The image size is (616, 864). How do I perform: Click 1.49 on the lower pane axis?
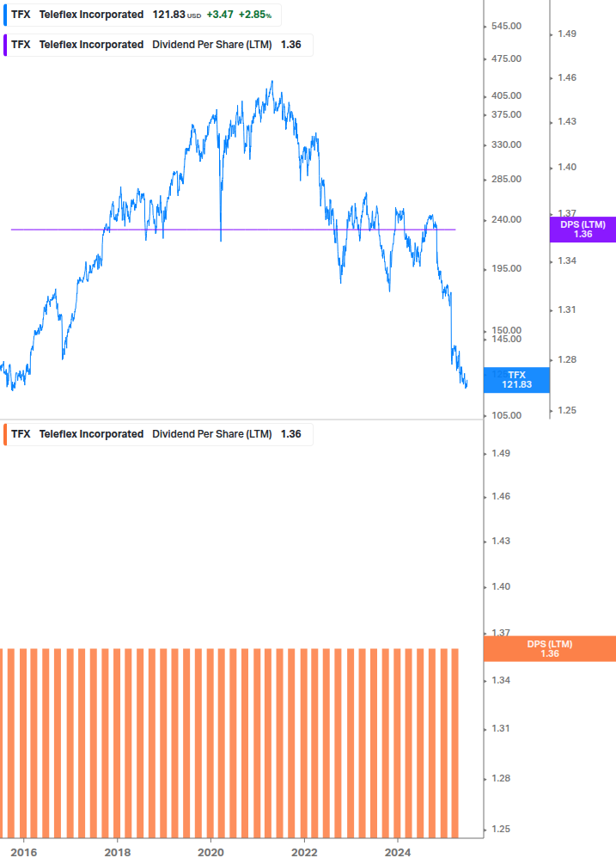point(501,453)
